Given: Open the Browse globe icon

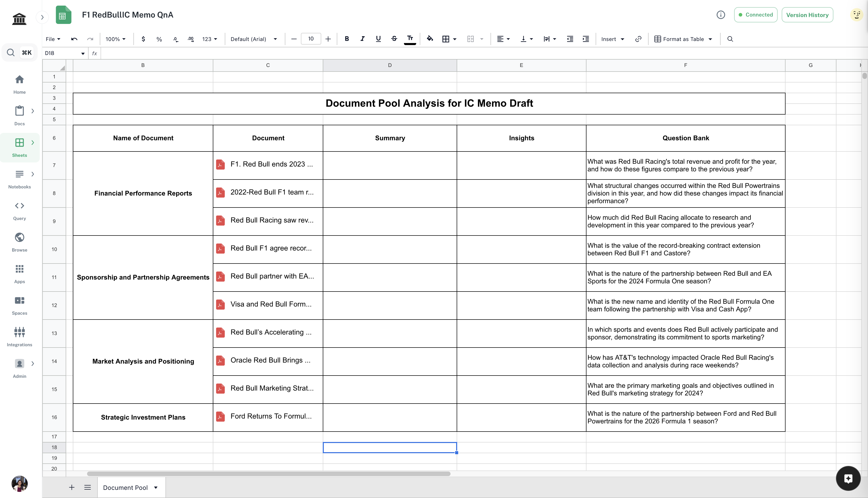Looking at the screenshot, I should point(20,237).
